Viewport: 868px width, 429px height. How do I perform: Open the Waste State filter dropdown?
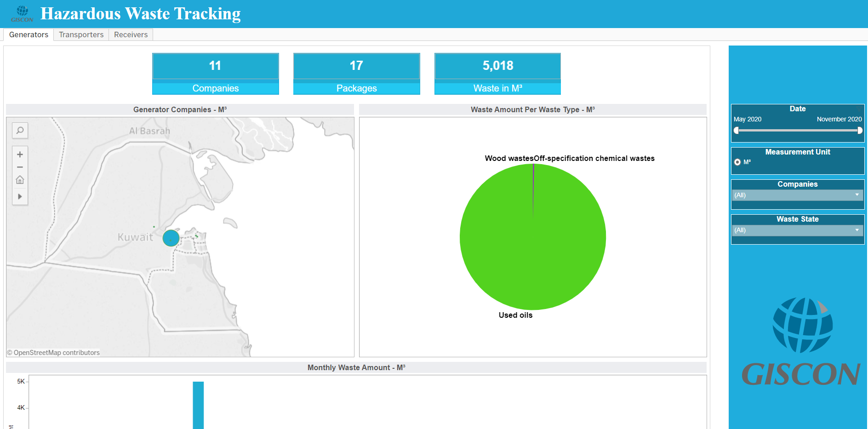[x=797, y=230]
